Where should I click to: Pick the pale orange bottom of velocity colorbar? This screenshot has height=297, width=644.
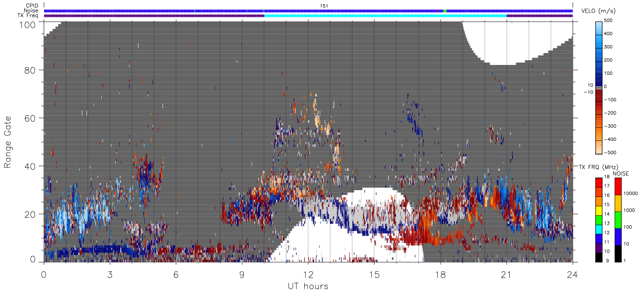(599, 148)
